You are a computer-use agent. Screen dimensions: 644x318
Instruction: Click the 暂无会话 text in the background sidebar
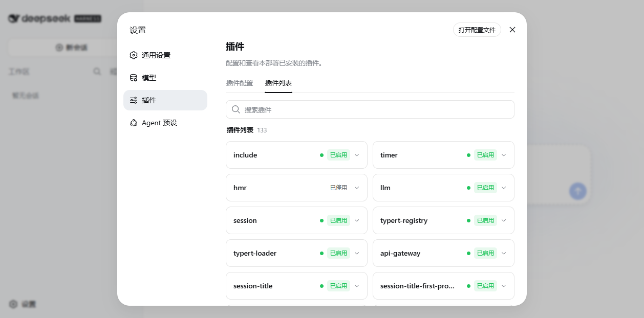pos(26,96)
